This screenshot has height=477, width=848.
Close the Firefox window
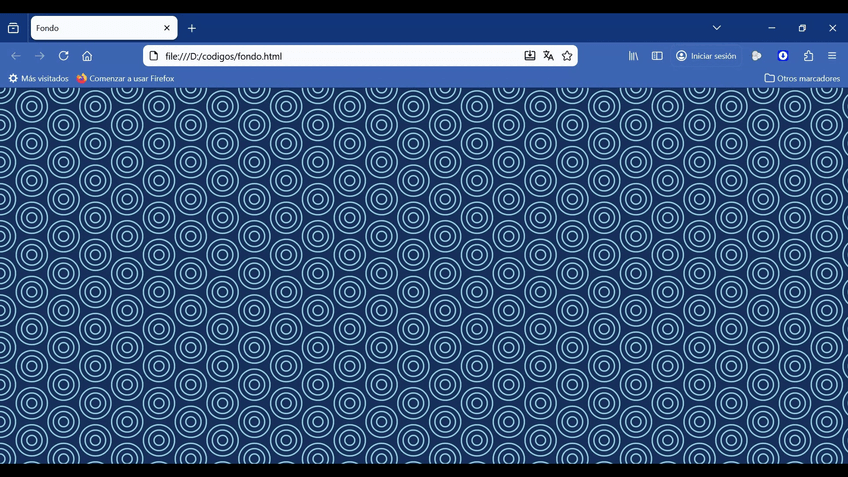(832, 28)
